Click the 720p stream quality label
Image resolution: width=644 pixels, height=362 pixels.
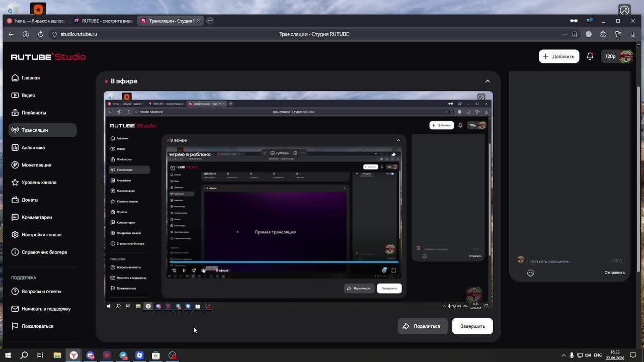[610, 56]
